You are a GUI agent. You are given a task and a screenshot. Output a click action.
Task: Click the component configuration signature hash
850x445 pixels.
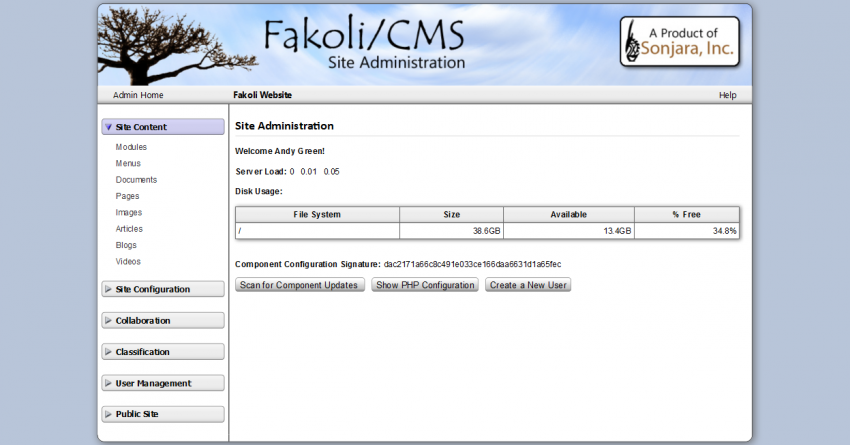472,265
